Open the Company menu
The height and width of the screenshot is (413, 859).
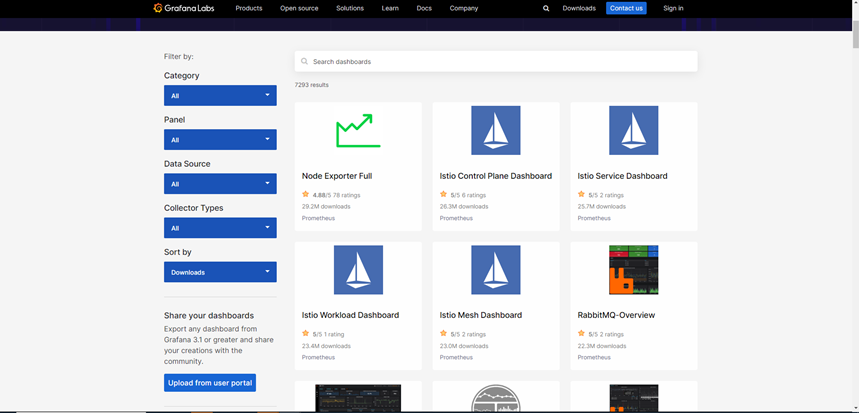pos(464,8)
